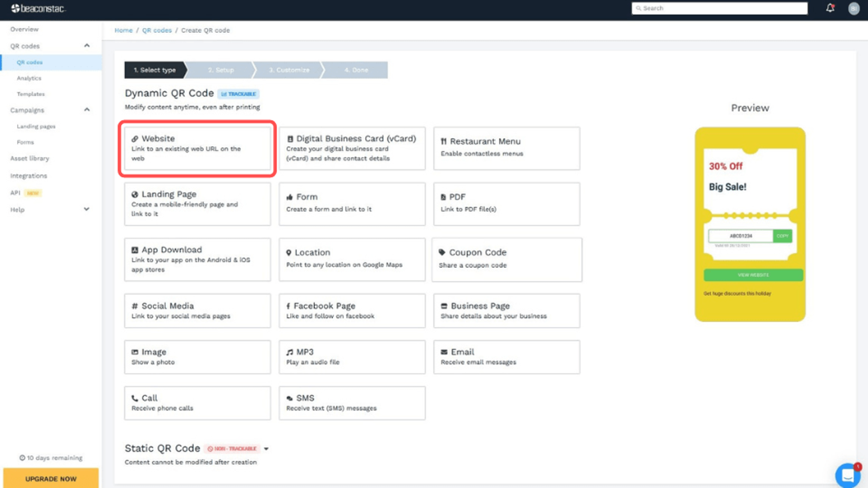The width and height of the screenshot is (868, 488).
Task: Select the Website QR code type
Action: [197, 148]
